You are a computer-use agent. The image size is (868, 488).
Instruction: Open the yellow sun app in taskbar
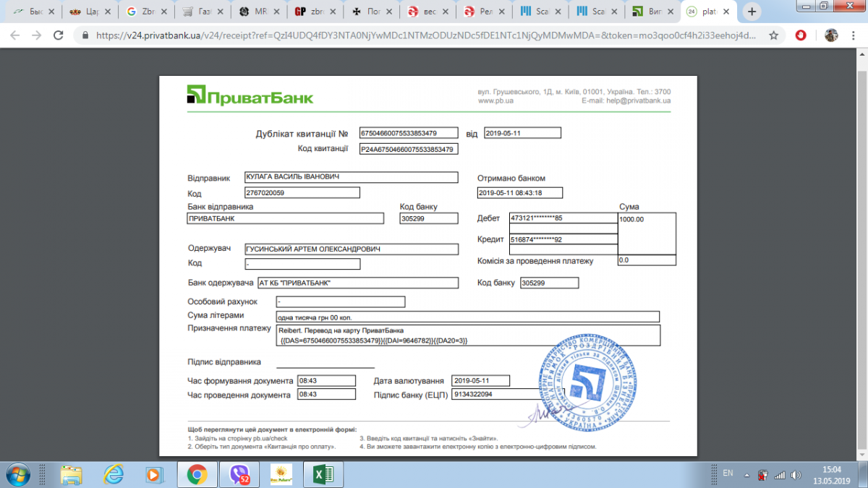tap(281, 474)
